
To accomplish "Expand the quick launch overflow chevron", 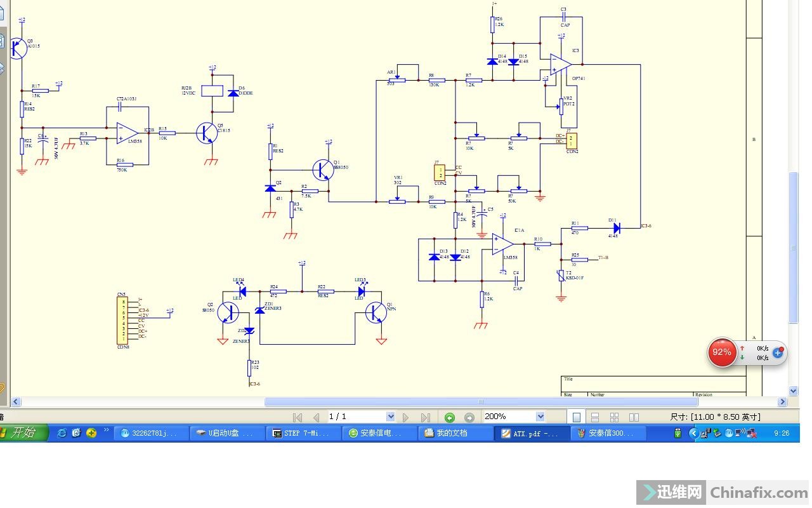I will [x=107, y=431].
